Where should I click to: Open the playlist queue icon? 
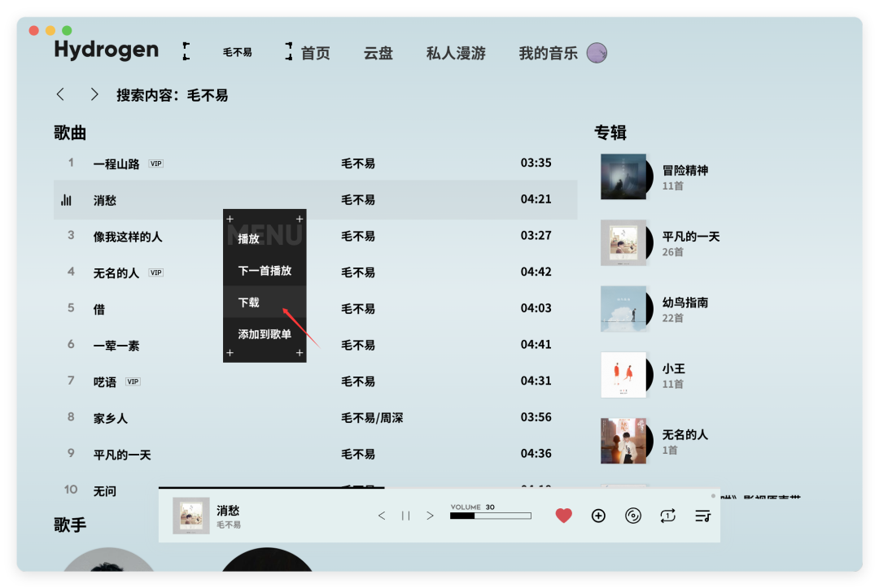[702, 516]
